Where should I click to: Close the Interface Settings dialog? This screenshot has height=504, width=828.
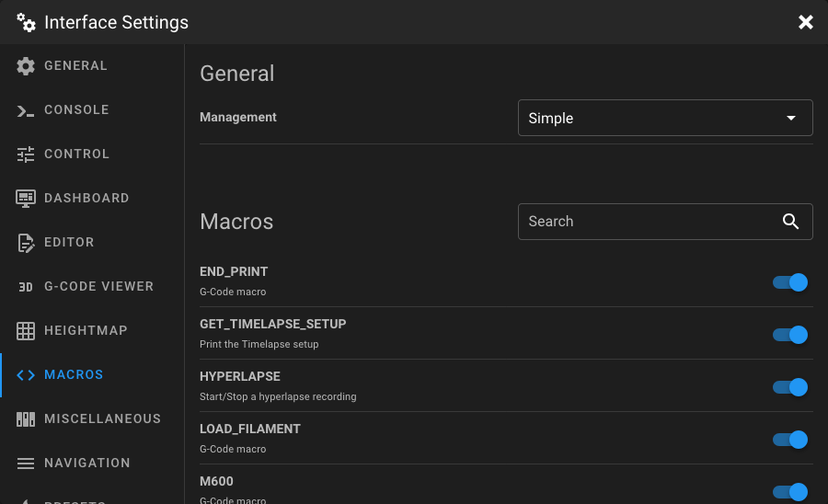point(805,22)
